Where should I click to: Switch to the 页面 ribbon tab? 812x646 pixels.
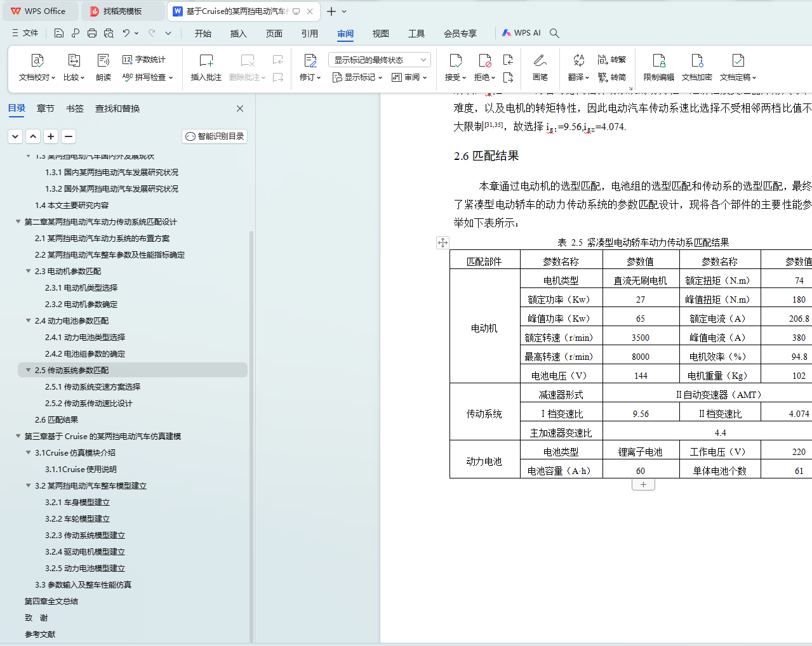[x=274, y=34]
